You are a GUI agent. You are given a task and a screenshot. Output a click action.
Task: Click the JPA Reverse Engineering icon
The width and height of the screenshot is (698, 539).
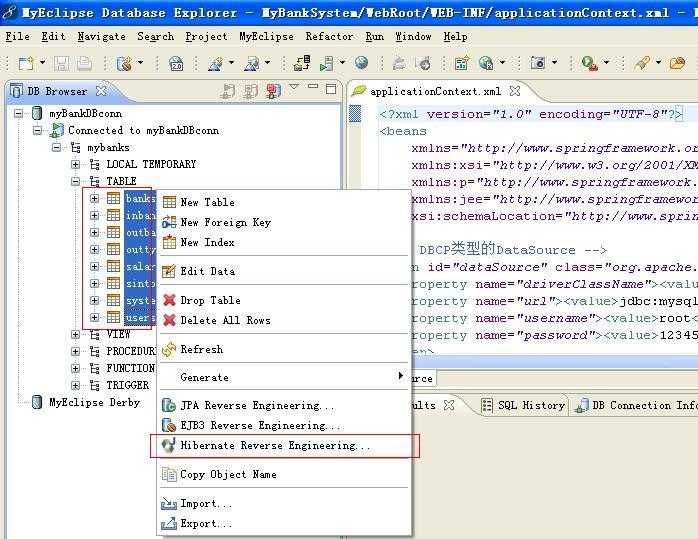tap(169, 405)
